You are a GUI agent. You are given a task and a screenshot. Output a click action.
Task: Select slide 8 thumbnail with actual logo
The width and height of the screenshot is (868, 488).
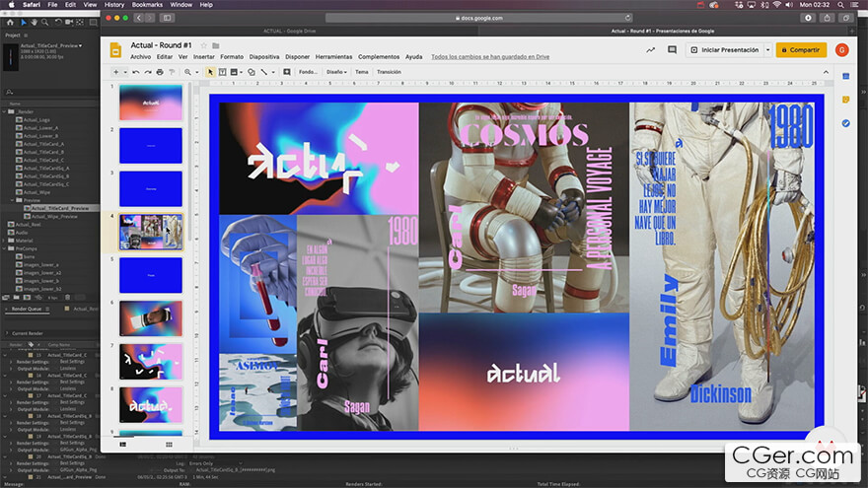(x=151, y=404)
